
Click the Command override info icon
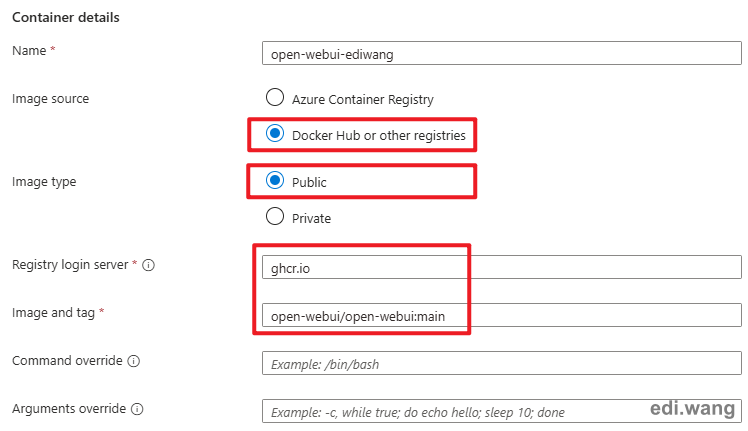click(134, 361)
